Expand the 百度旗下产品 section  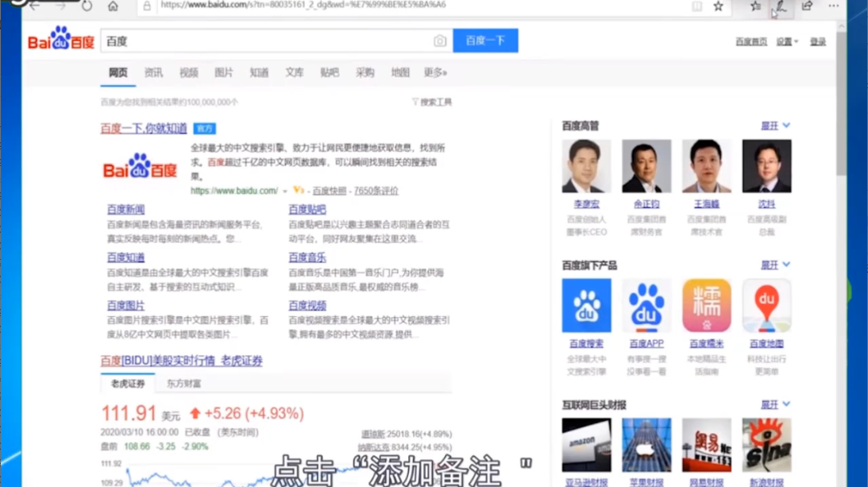click(x=775, y=265)
